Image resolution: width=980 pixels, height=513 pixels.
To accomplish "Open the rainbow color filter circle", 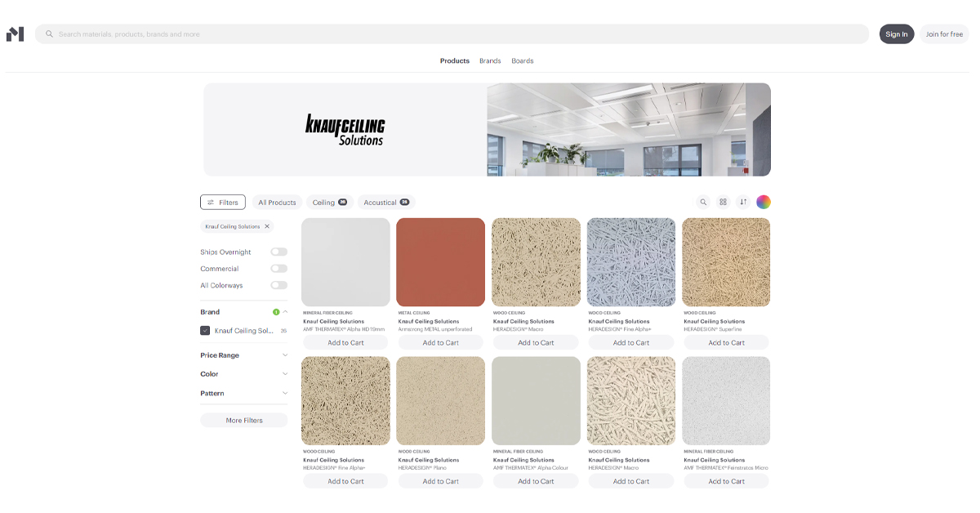I will pos(764,202).
